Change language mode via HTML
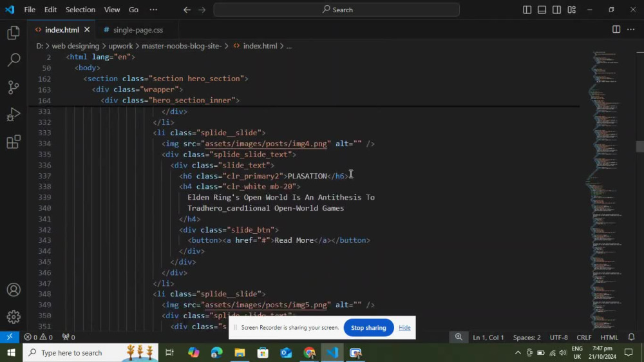The image size is (644, 362). pos(609,338)
